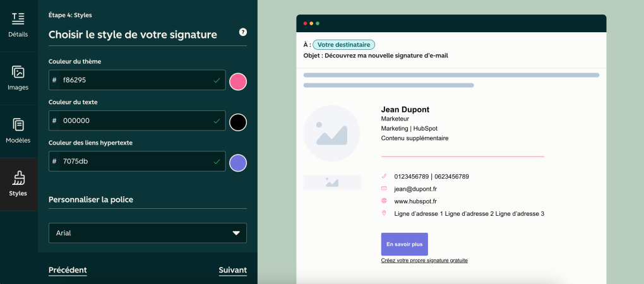The image size is (644, 284).
Task: Click the green checkmark in theme color field
Action: click(x=217, y=80)
